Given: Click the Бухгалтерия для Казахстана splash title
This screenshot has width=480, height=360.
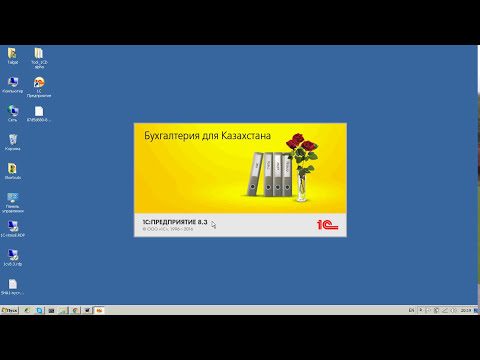Looking at the screenshot, I should point(207,136).
